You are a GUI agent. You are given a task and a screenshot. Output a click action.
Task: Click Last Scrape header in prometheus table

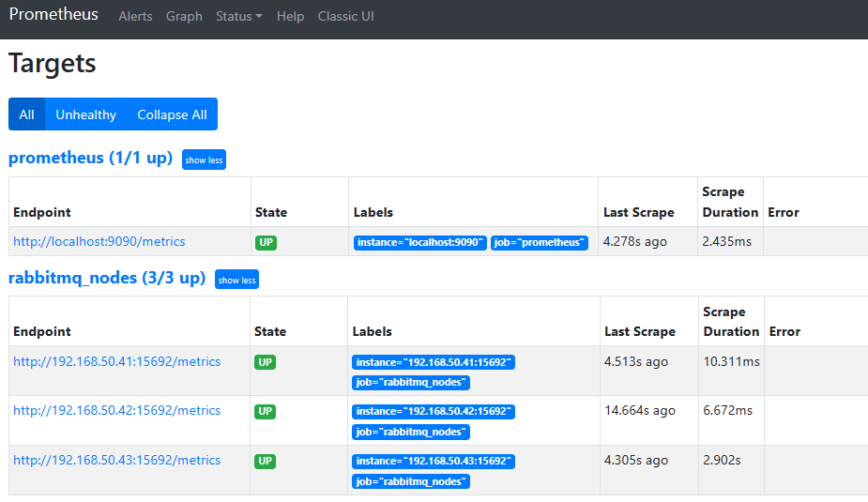pos(639,213)
